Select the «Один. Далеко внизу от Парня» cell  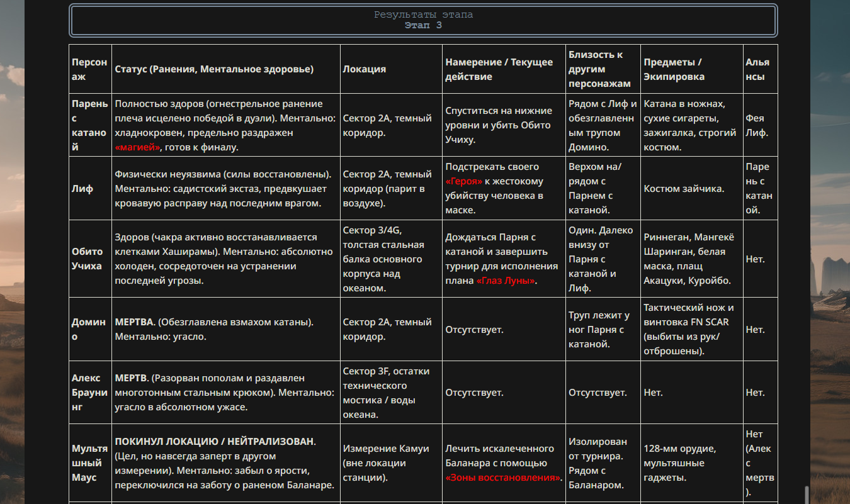coord(603,259)
